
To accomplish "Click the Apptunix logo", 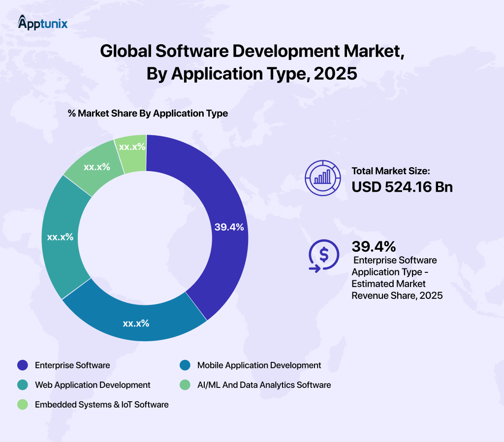I will coord(42,23).
